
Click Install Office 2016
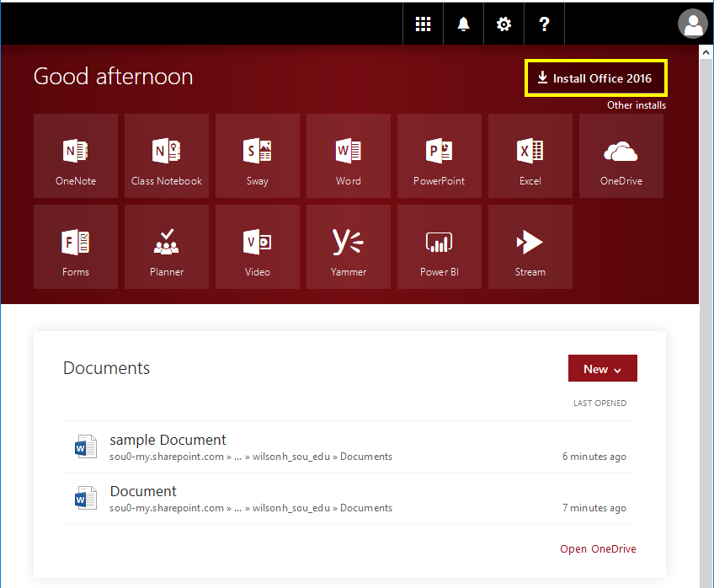click(x=595, y=78)
